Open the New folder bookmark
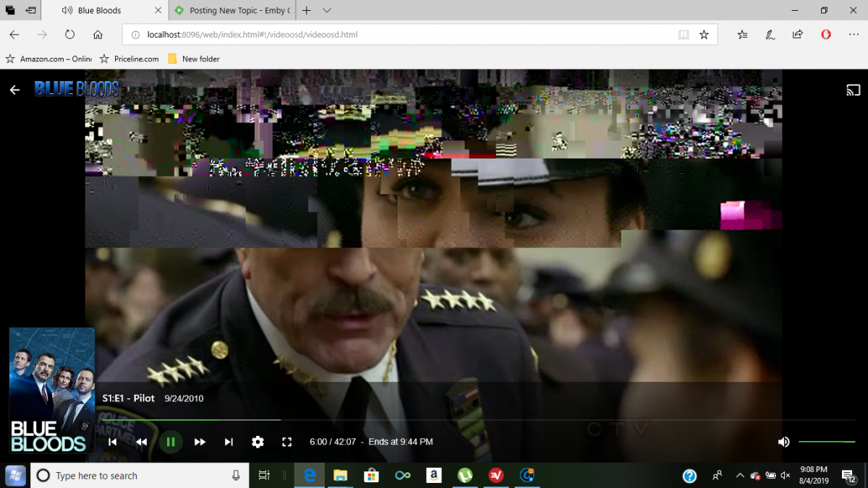Image resolution: width=868 pixels, height=488 pixels. click(x=193, y=59)
